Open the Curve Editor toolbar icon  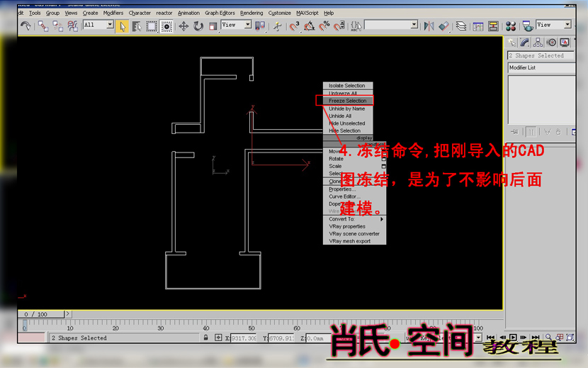pyautogui.click(x=478, y=26)
